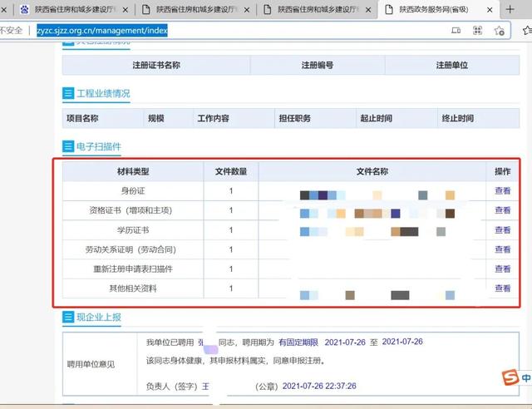View the 其他相关资料 attachment

503,288
